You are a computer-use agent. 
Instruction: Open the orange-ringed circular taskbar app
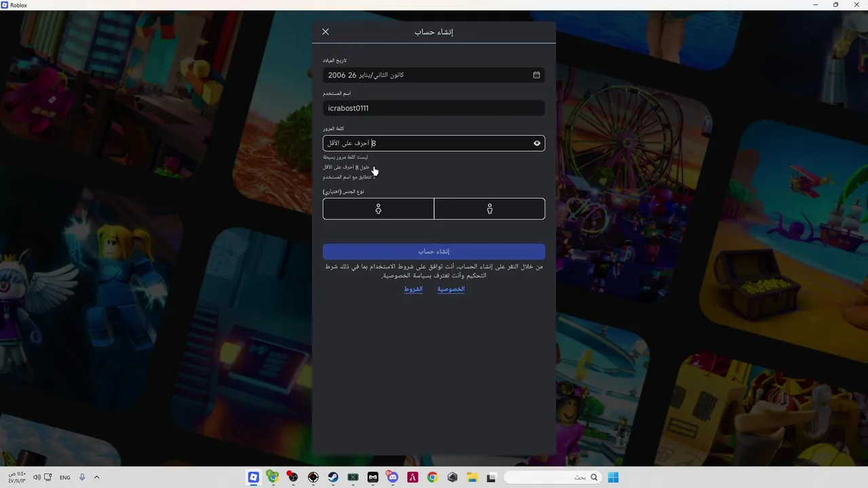click(x=313, y=477)
